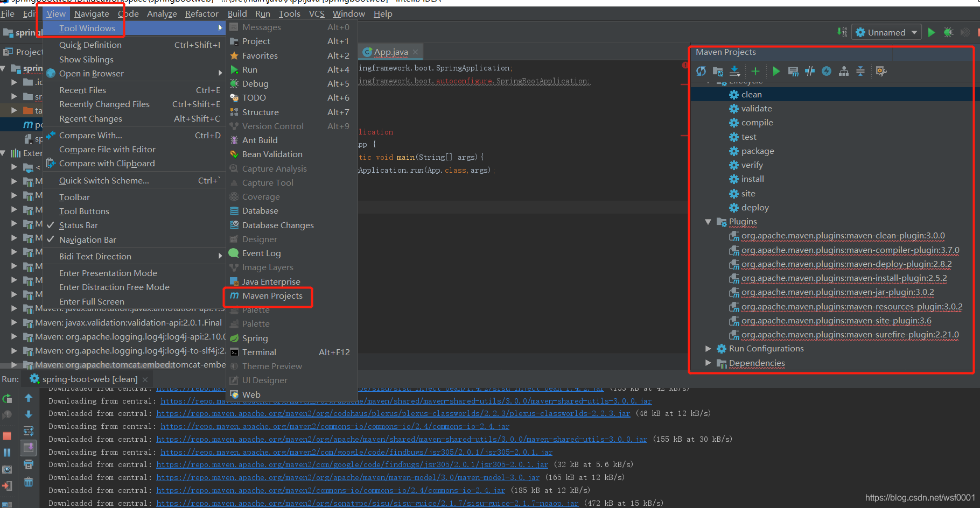Reimport all Maven projects

click(x=701, y=71)
